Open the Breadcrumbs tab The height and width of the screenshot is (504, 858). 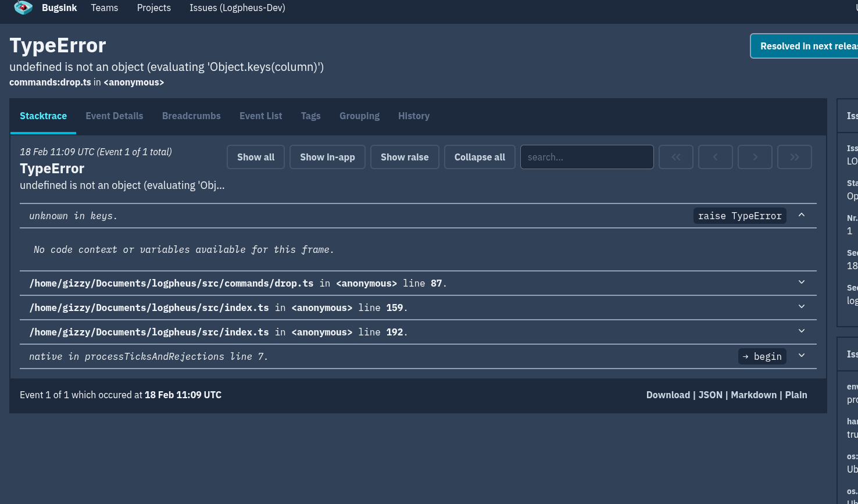(191, 116)
